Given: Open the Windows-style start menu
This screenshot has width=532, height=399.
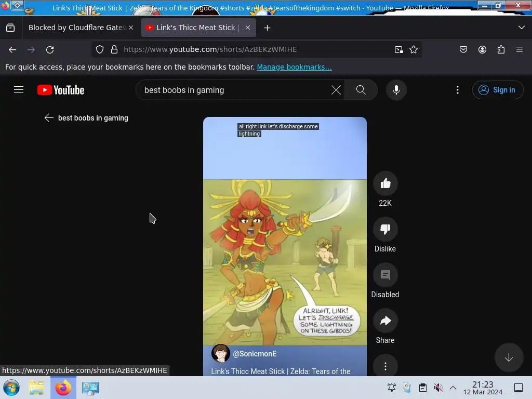Looking at the screenshot, I should (11, 388).
